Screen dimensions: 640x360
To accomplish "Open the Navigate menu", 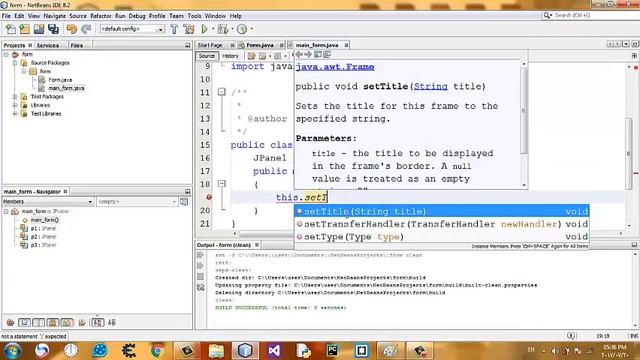I will point(55,16).
